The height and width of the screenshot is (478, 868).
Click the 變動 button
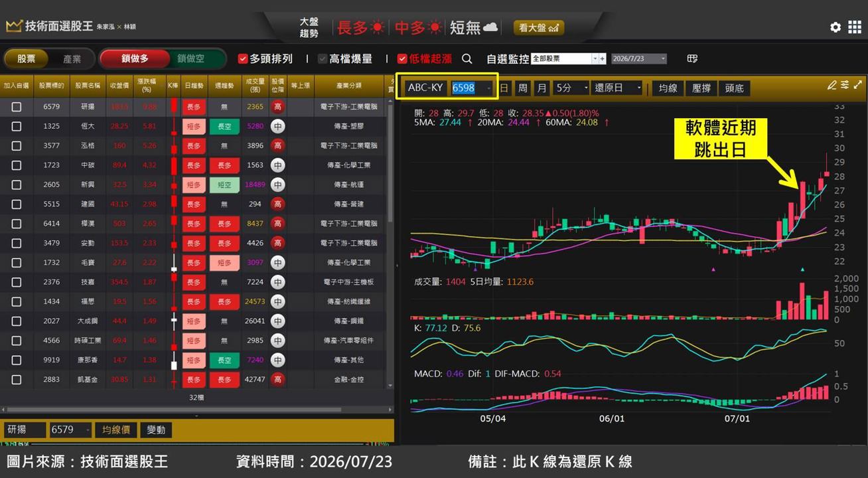coord(156,430)
